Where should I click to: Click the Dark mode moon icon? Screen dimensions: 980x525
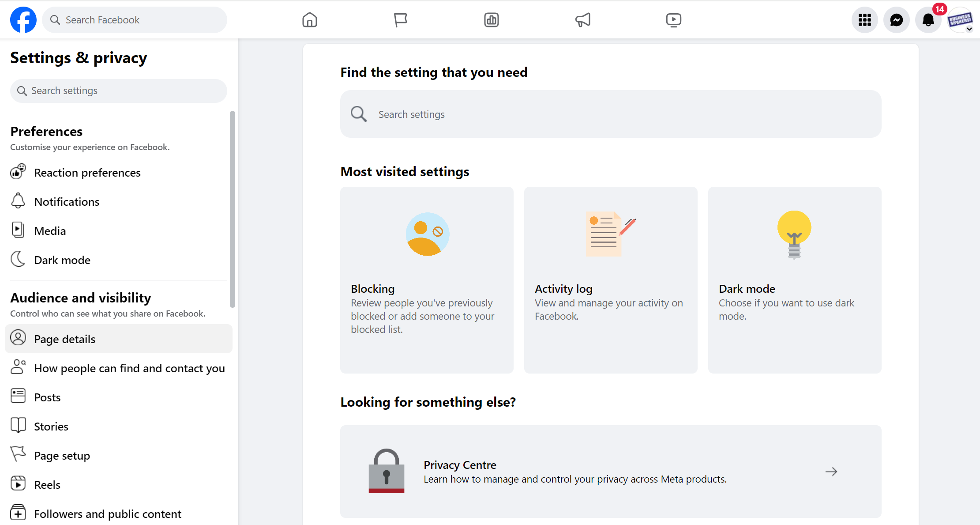[x=18, y=259]
